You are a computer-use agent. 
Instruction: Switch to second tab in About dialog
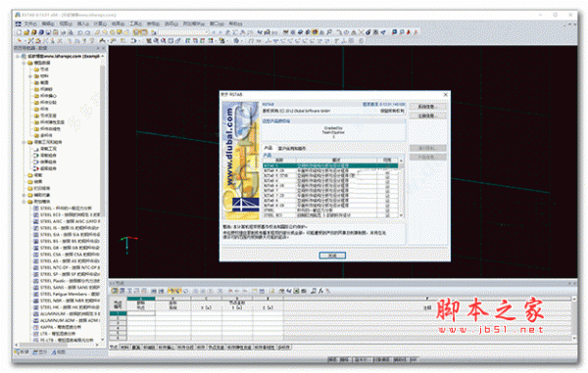(292, 148)
